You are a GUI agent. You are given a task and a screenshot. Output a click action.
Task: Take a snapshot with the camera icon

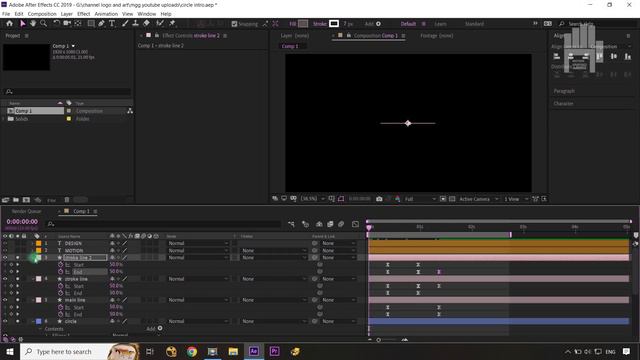(379, 199)
